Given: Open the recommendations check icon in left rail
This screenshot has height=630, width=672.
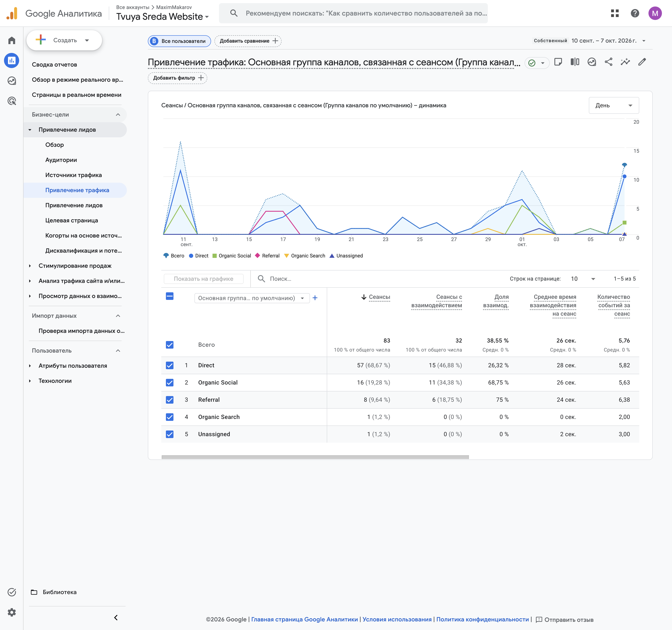Looking at the screenshot, I should [x=12, y=592].
